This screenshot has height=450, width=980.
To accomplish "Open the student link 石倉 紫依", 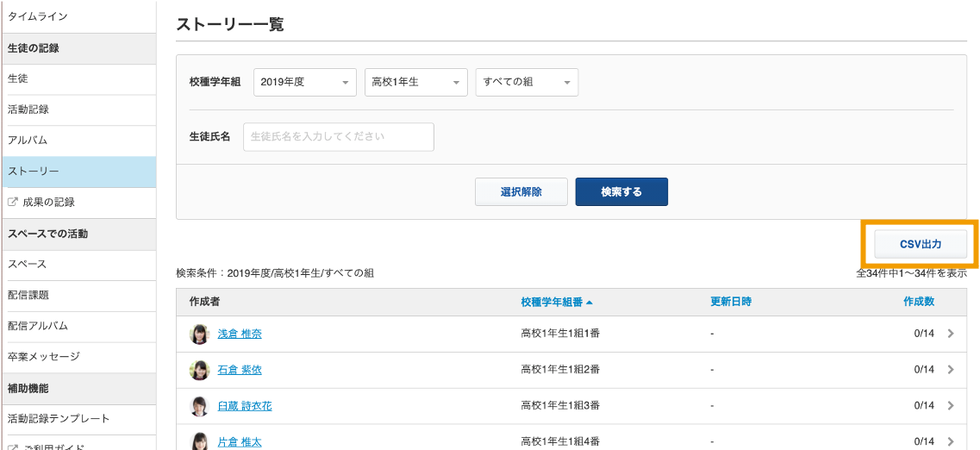I will click(x=240, y=370).
